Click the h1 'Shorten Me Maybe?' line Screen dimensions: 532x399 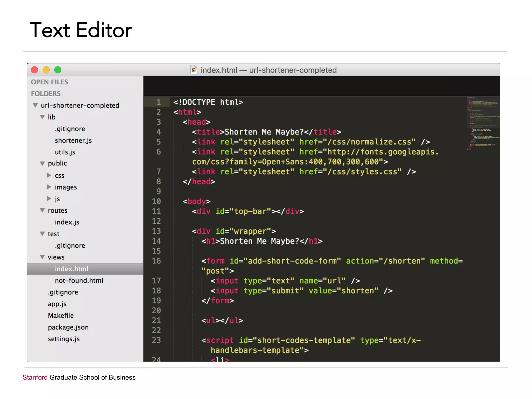(262, 241)
